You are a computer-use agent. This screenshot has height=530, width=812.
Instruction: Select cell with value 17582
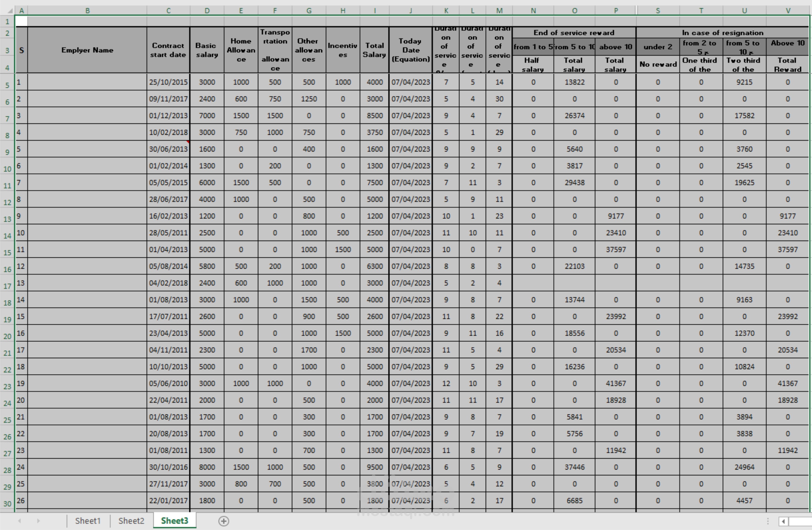click(x=744, y=115)
